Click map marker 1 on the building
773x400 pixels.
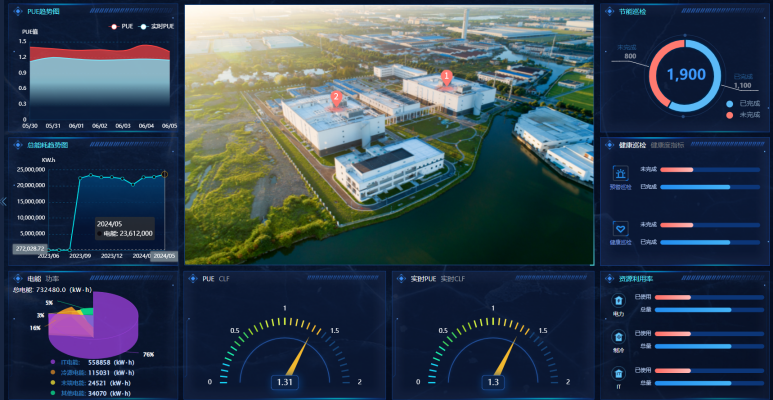point(447,79)
